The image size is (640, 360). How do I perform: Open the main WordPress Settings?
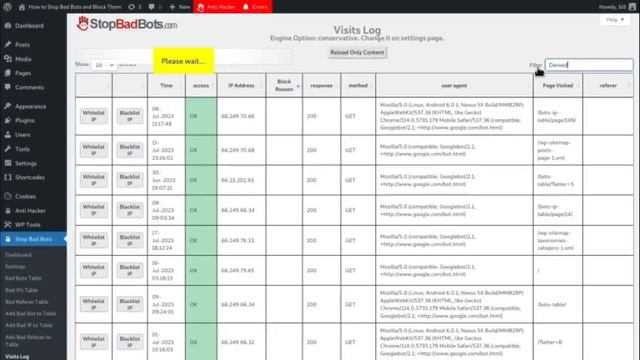pos(26,163)
